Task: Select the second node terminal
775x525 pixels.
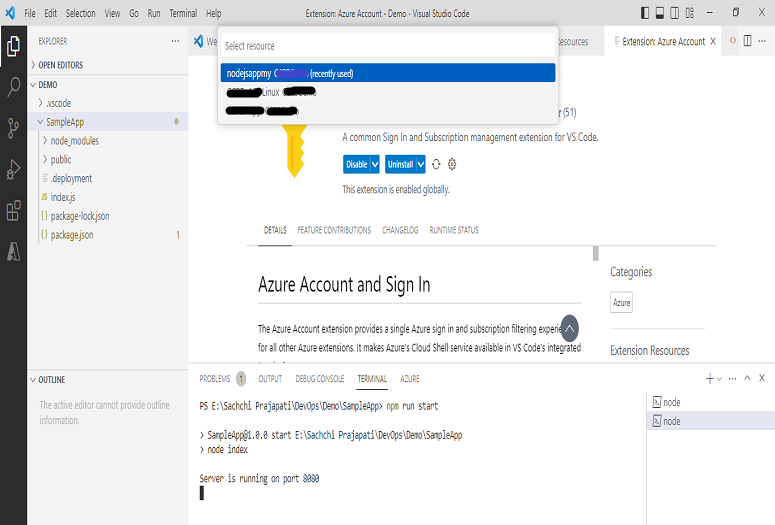Action: coord(710,421)
